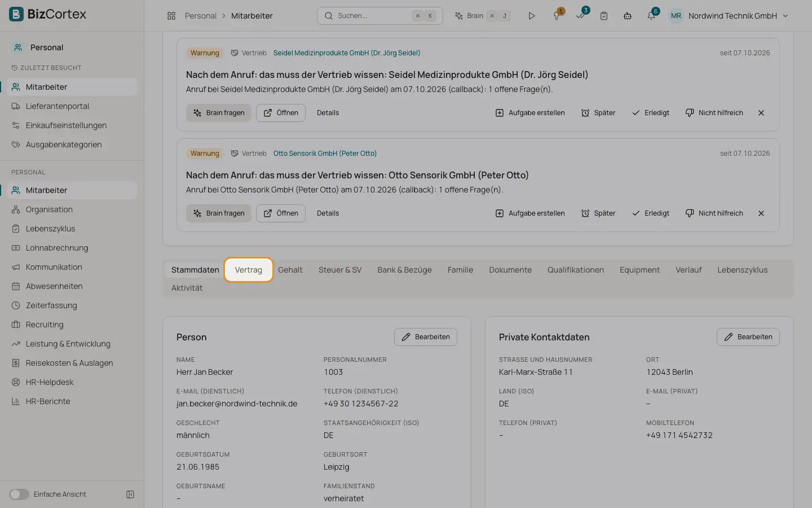Image resolution: width=812 pixels, height=508 pixels.
Task: Click Zeiterfassung clock icon in sidebar
Action: (16, 305)
